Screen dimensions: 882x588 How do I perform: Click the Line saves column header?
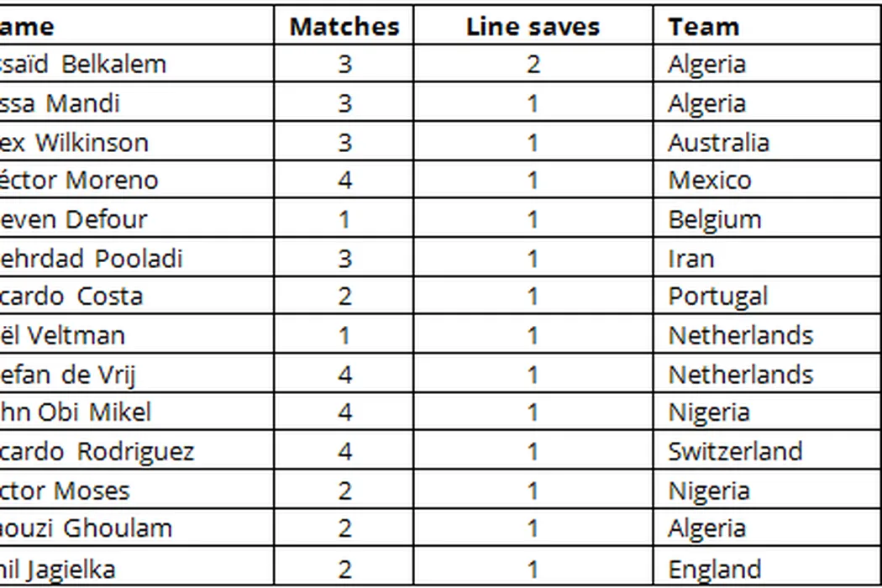pos(533,26)
